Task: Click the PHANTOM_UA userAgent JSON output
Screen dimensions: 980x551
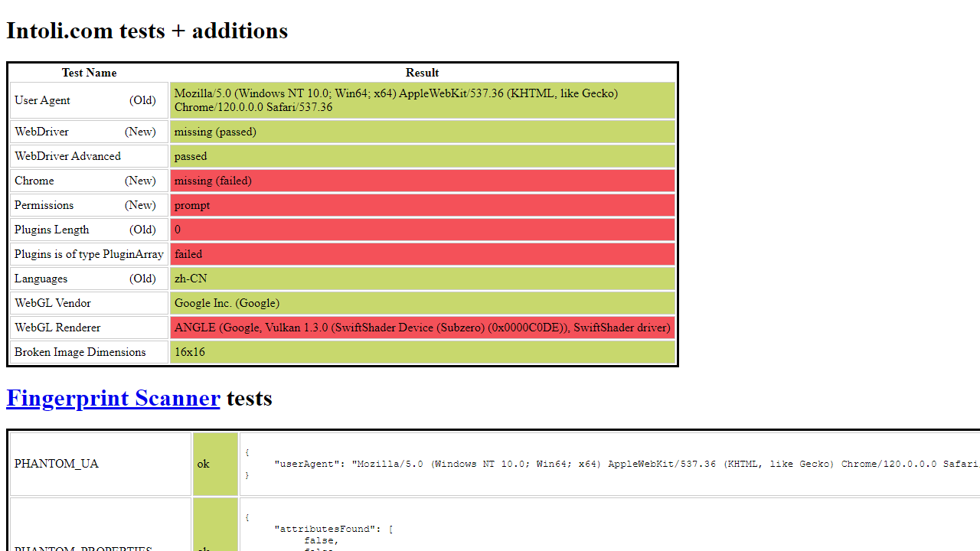Action: click(x=610, y=464)
